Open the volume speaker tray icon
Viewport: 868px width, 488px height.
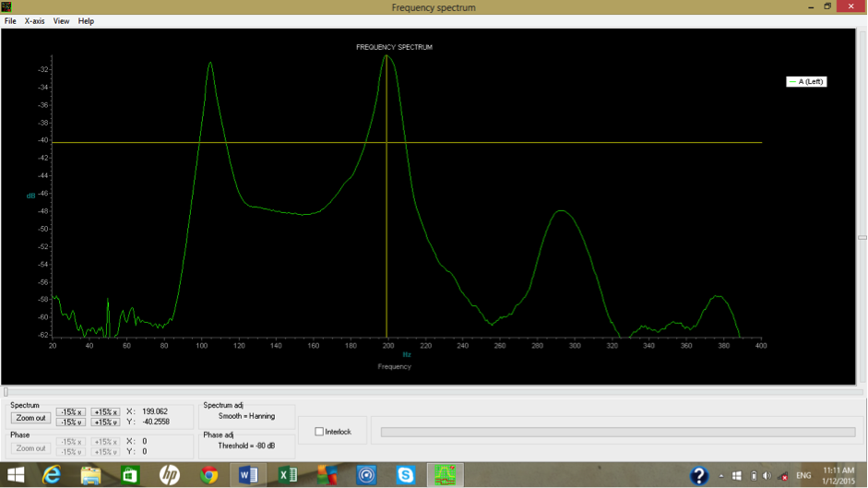[767, 476]
